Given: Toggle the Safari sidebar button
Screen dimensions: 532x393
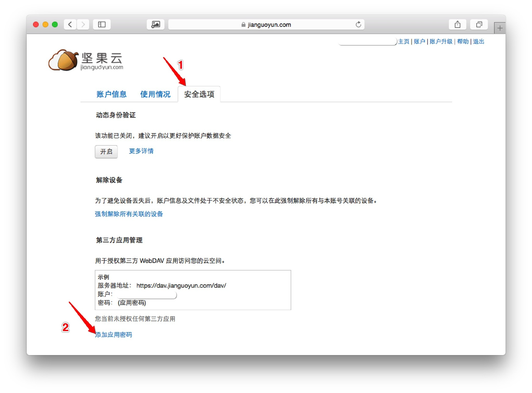Looking at the screenshot, I should 102,24.
